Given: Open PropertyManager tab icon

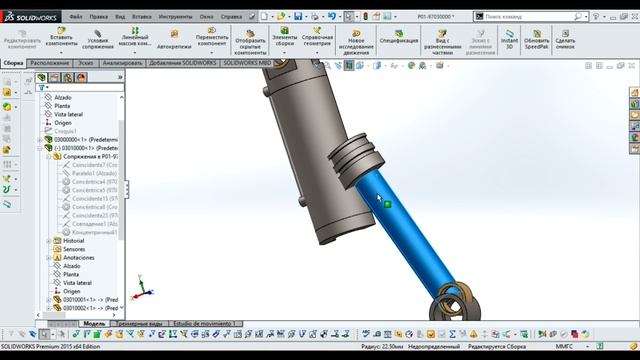Looking at the screenshot, I should click(x=54, y=78).
